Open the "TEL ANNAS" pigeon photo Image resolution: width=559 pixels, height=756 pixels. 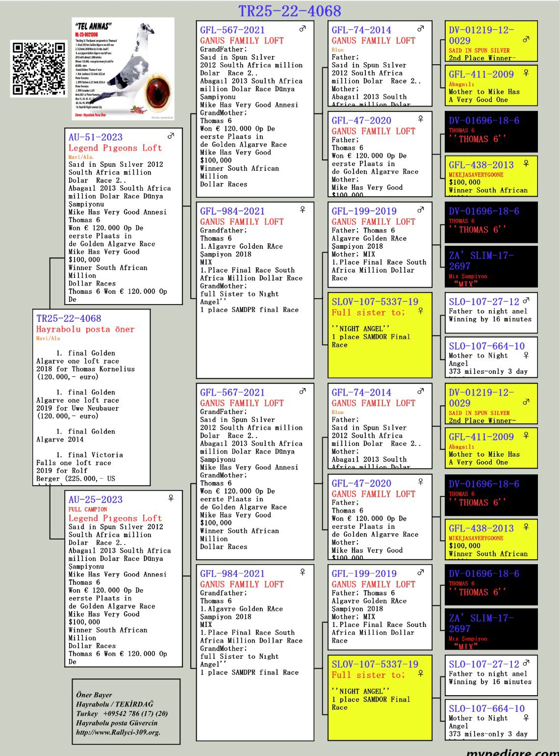coord(123,69)
